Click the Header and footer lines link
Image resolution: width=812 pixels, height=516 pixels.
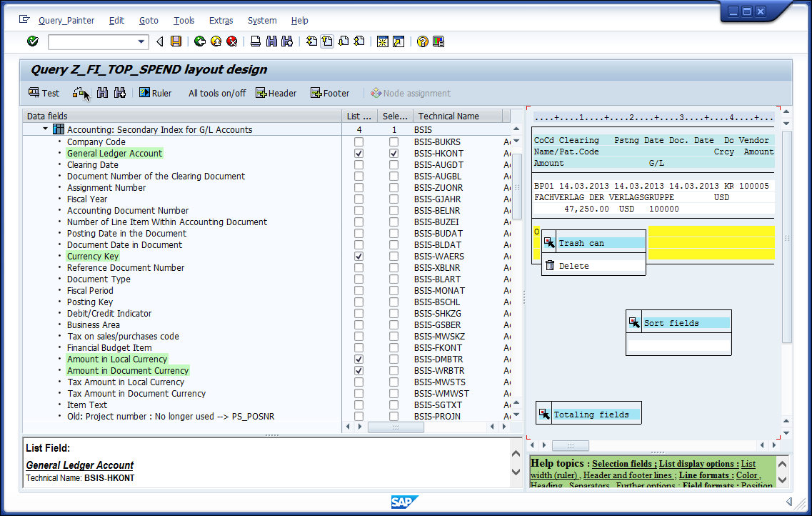(x=629, y=475)
